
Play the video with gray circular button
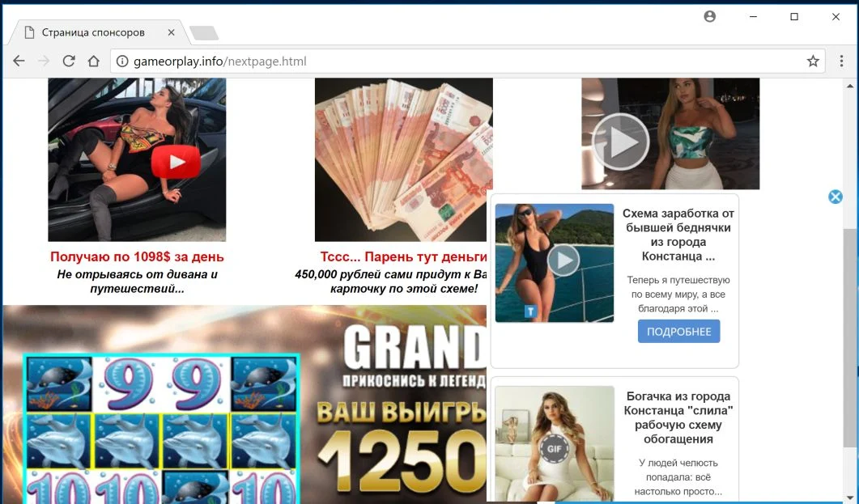620,142
